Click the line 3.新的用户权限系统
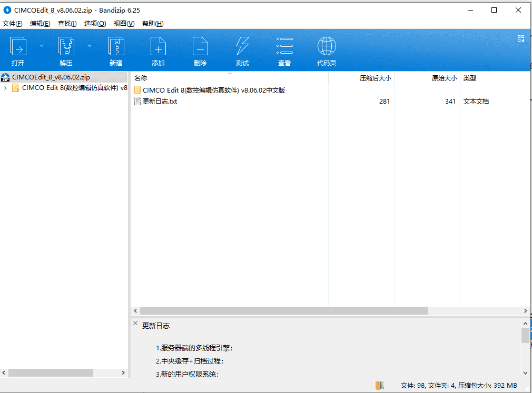This screenshot has width=532, height=393. tap(188, 375)
